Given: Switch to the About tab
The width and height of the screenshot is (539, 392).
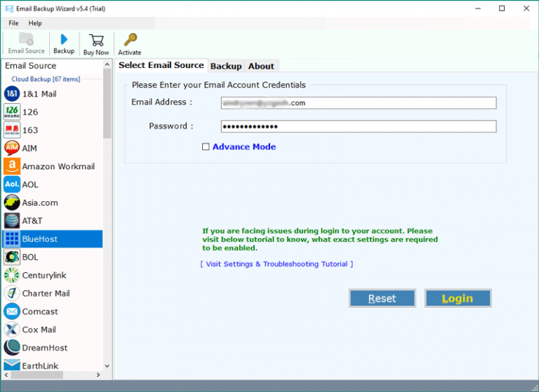Looking at the screenshot, I should 261,66.
